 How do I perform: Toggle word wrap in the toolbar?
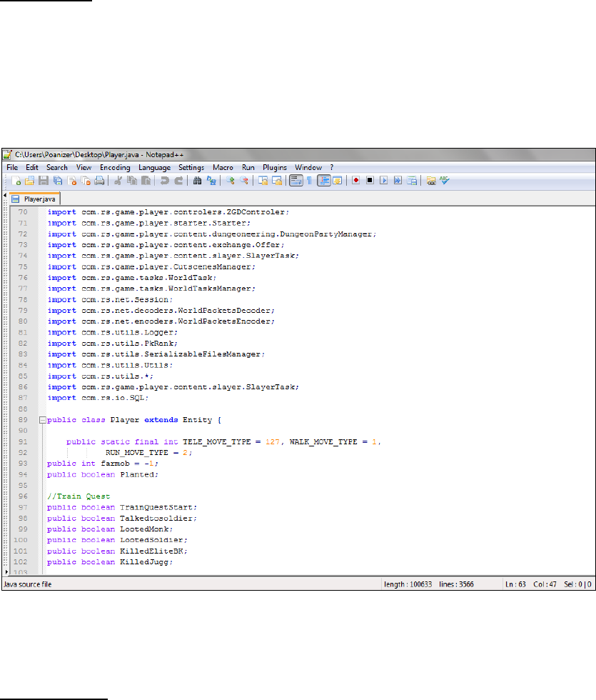296,181
